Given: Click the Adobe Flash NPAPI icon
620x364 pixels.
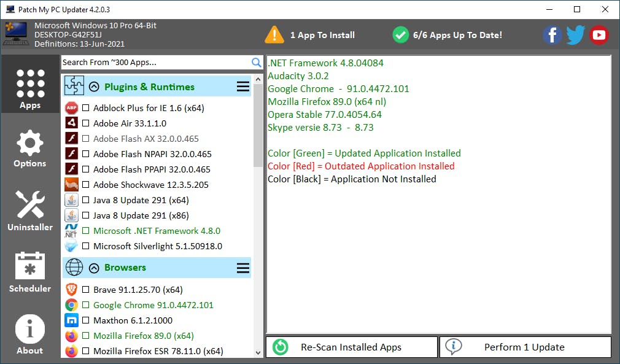Looking at the screenshot, I should pos(72,153).
